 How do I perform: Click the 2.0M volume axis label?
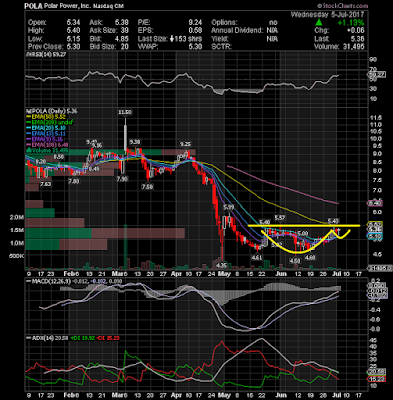pos(17,218)
